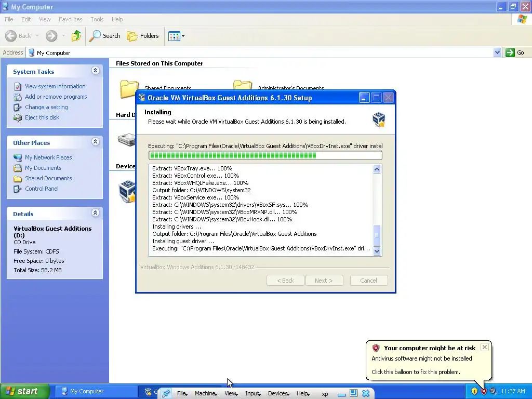Click the Go button next to address bar

515,52
